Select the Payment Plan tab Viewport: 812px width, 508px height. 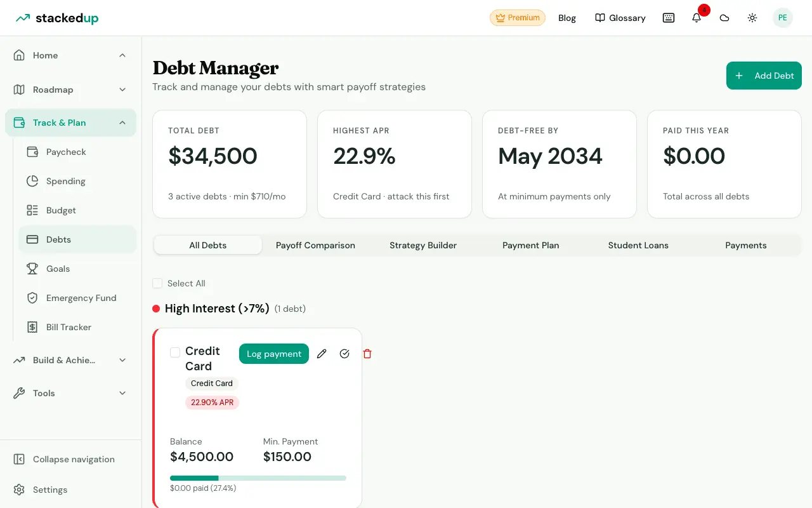[x=531, y=245]
